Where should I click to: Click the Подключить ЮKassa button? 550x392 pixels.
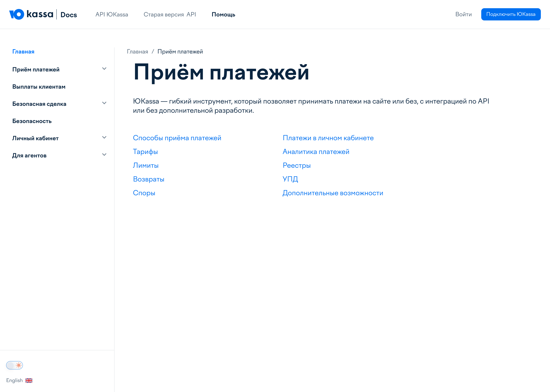pyautogui.click(x=511, y=14)
